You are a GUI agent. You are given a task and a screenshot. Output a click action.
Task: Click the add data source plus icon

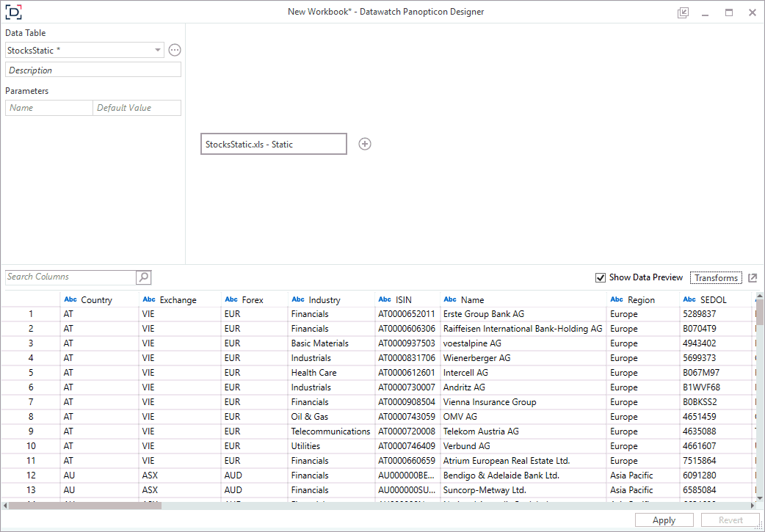point(365,144)
